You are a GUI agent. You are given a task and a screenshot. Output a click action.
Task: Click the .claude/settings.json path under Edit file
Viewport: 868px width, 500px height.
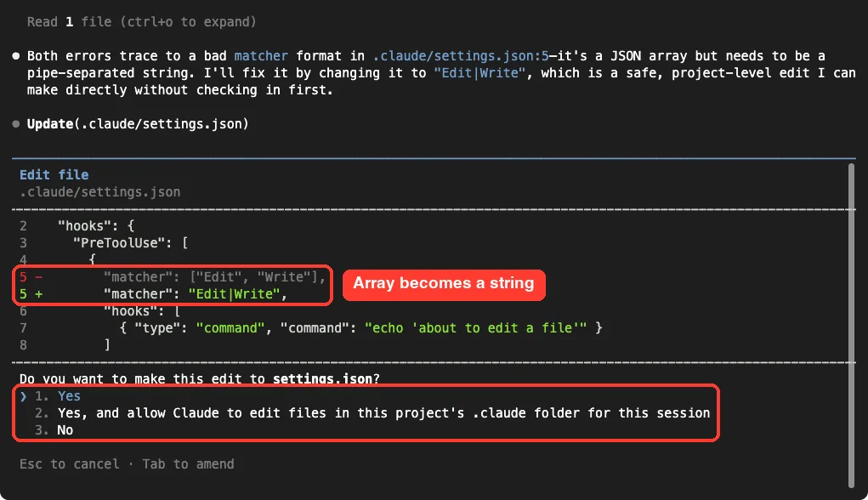pos(99,192)
